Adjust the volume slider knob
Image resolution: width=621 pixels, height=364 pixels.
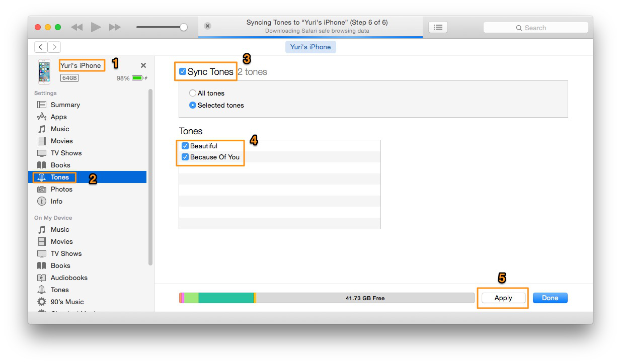184,27
